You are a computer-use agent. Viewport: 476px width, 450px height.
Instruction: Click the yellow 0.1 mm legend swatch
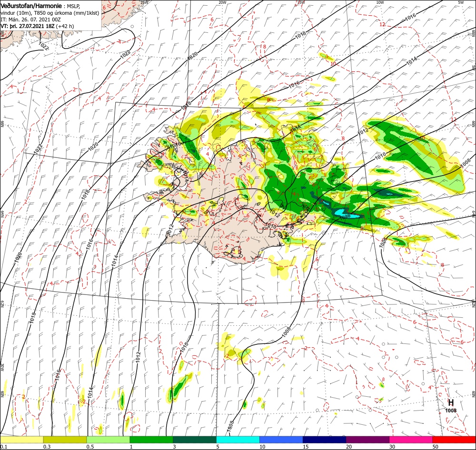tap(21, 440)
